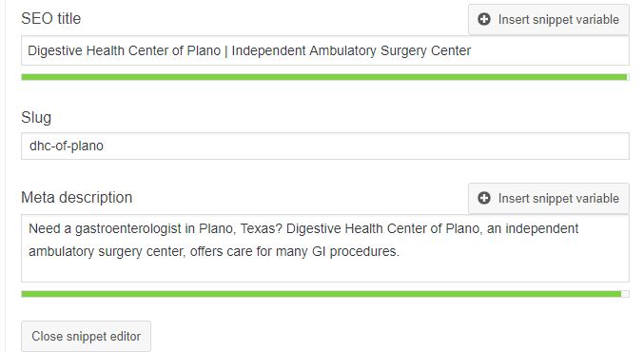Click 'GI procedures' text in meta description
The image size is (644, 352).
click(356, 251)
